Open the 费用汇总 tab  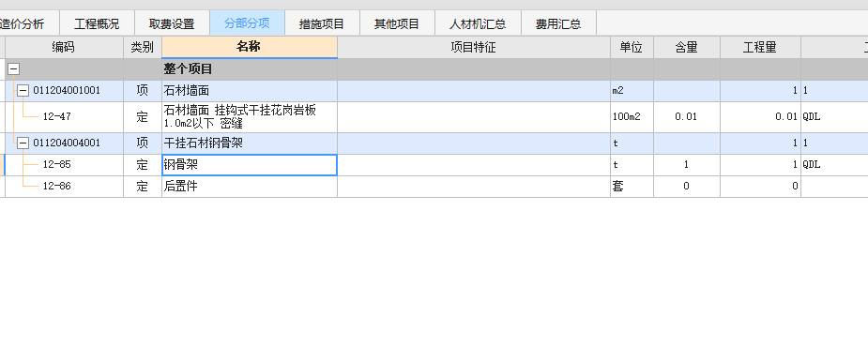[x=558, y=23]
